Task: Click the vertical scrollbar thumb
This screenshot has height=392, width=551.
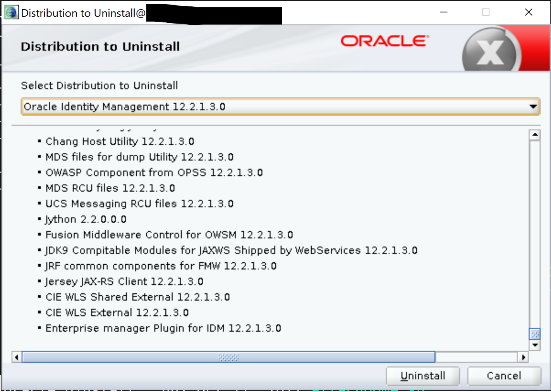Action: [535, 334]
